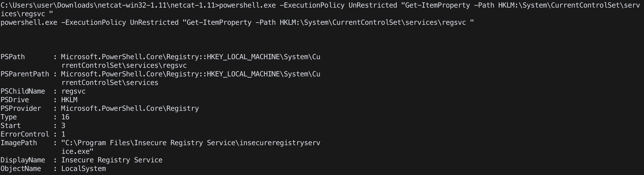Click Microsoft.PowerShell.Core\Registry PSProvider value
This screenshot has width=644, height=175.
point(130,108)
